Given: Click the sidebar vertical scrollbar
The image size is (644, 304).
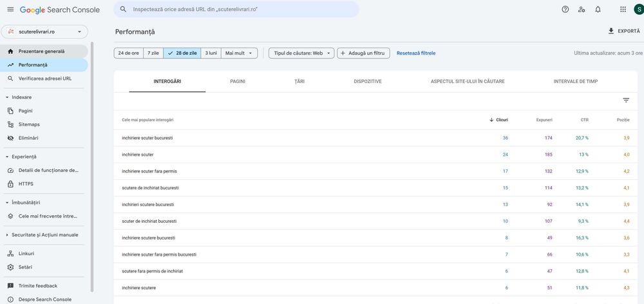Looking at the screenshot, I should point(91,167).
